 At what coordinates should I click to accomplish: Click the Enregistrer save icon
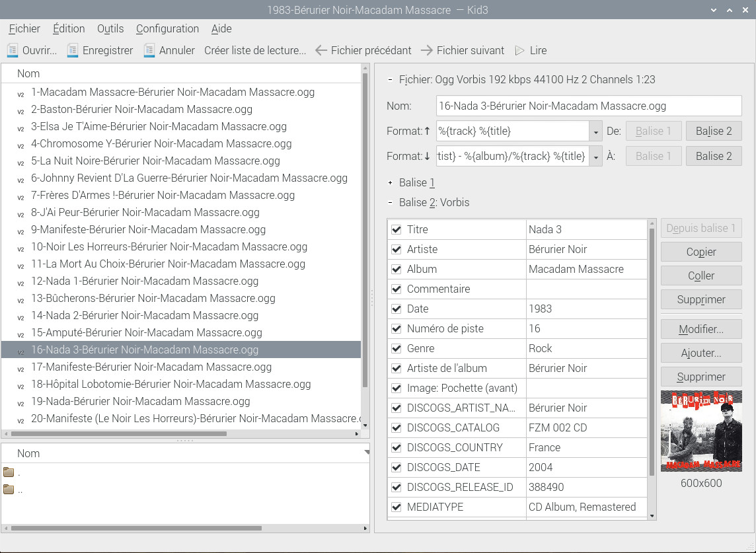pyautogui.click(x=73, y=50)
